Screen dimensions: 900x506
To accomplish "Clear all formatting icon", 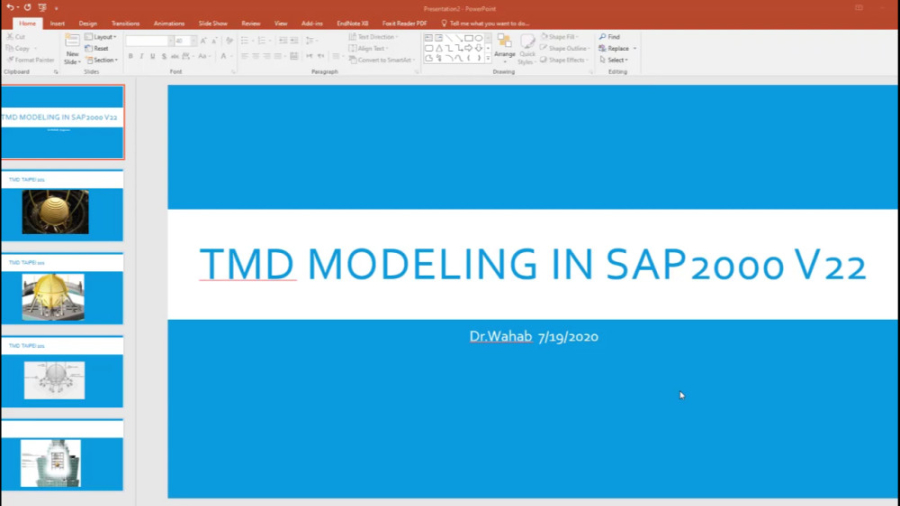I will click(229, 41).
